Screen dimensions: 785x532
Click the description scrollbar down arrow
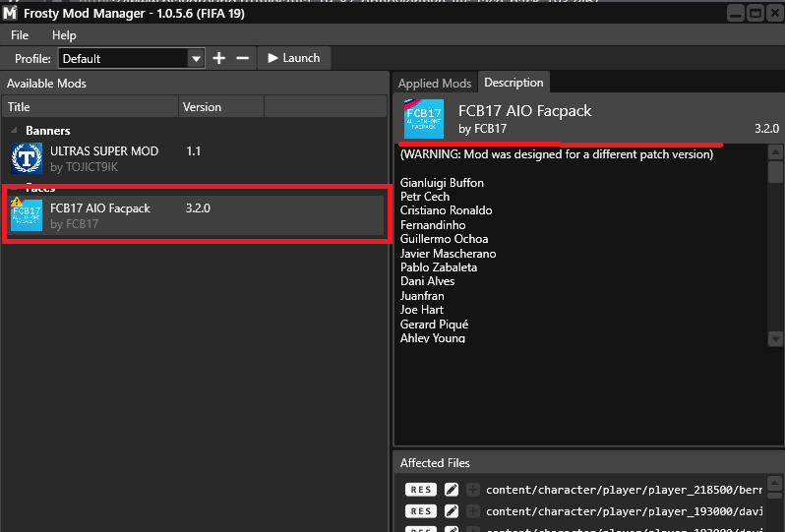(x=775, y=339)
